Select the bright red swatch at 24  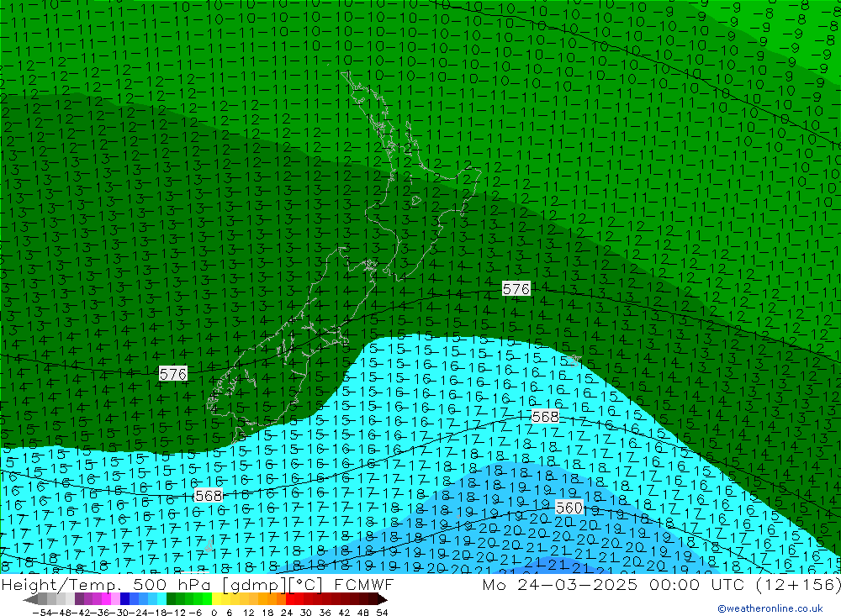point(290,599)
